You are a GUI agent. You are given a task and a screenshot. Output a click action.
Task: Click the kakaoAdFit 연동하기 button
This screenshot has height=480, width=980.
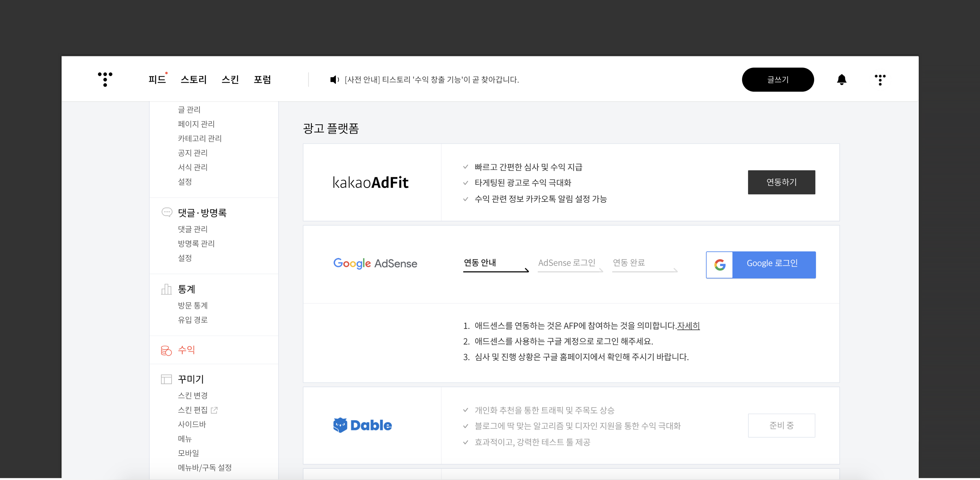pos(781,182)
